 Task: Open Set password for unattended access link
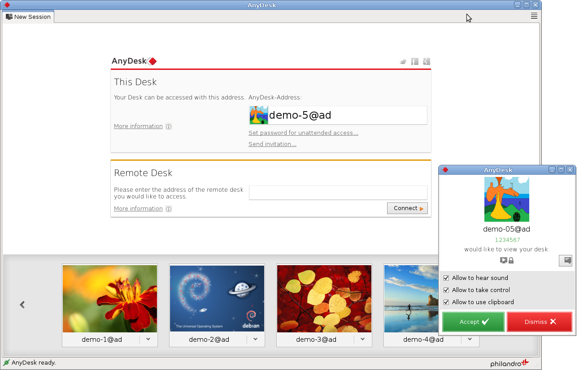coord(303,133)
